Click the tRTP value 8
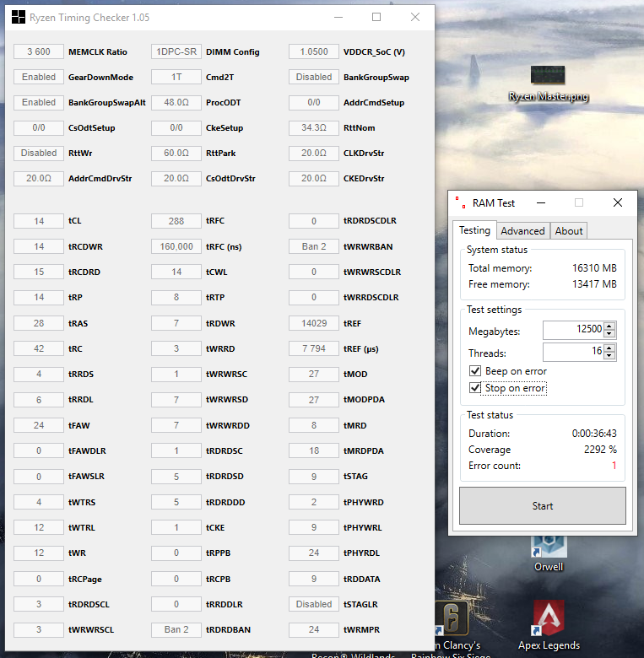 point(176,297)
